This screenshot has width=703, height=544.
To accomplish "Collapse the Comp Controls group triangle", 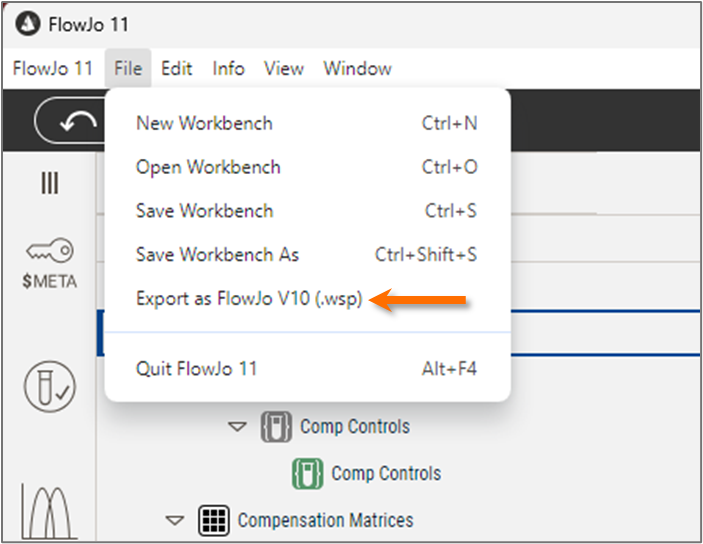I will click(237, 426).
